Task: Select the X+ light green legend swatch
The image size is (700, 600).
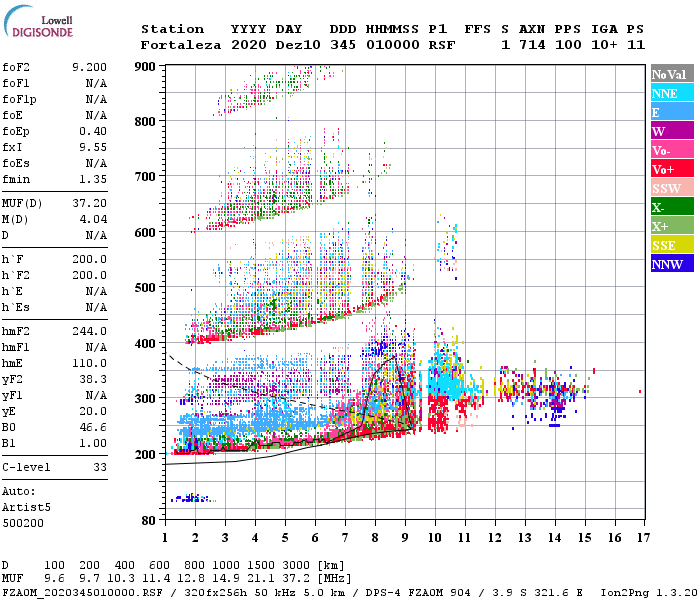Action: click(x=672, y=226)
